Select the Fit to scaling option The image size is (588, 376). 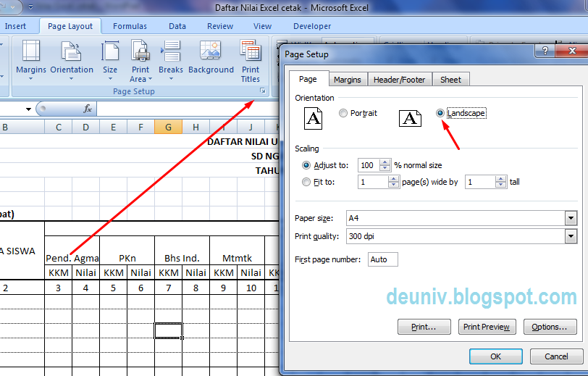318,182
